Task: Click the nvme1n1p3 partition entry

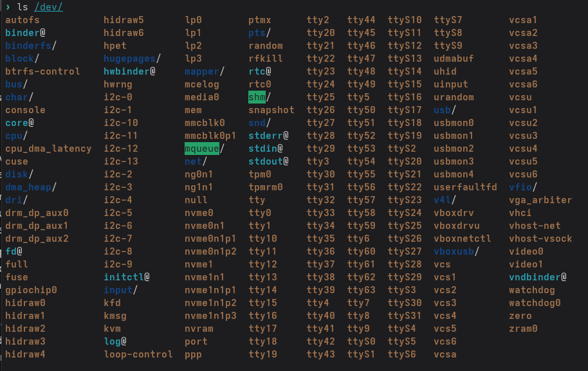Action: [210, 316]
